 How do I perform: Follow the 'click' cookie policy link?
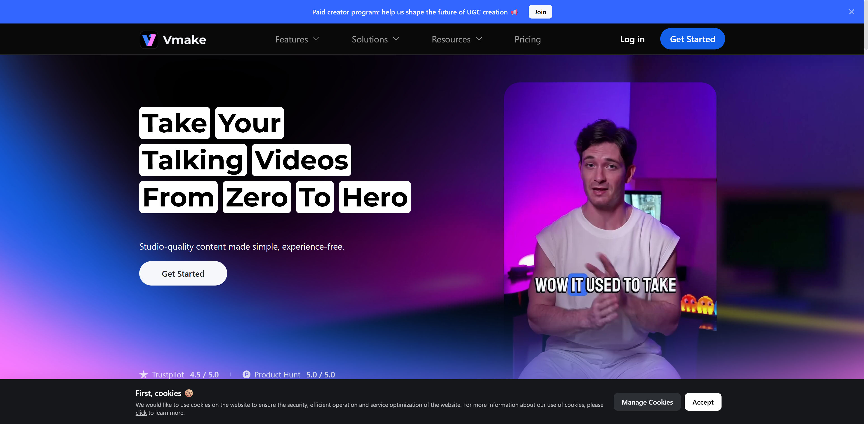(141, 412)
